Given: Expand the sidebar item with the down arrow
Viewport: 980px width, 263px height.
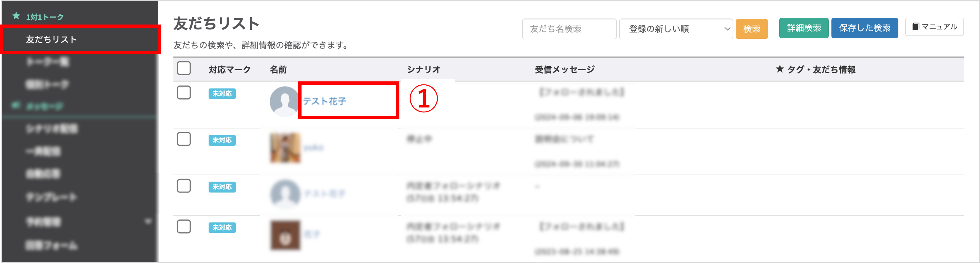Looking at the screenshot, I should [148, 222].
